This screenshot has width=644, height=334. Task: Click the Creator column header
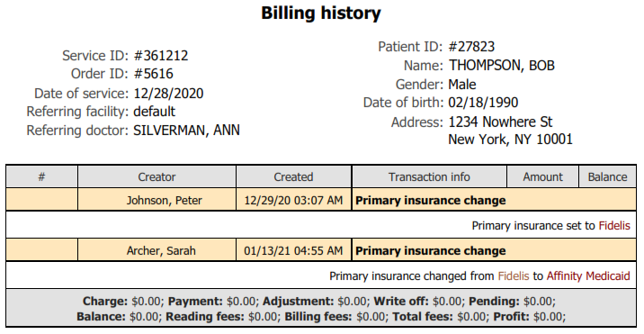(157, 176)
